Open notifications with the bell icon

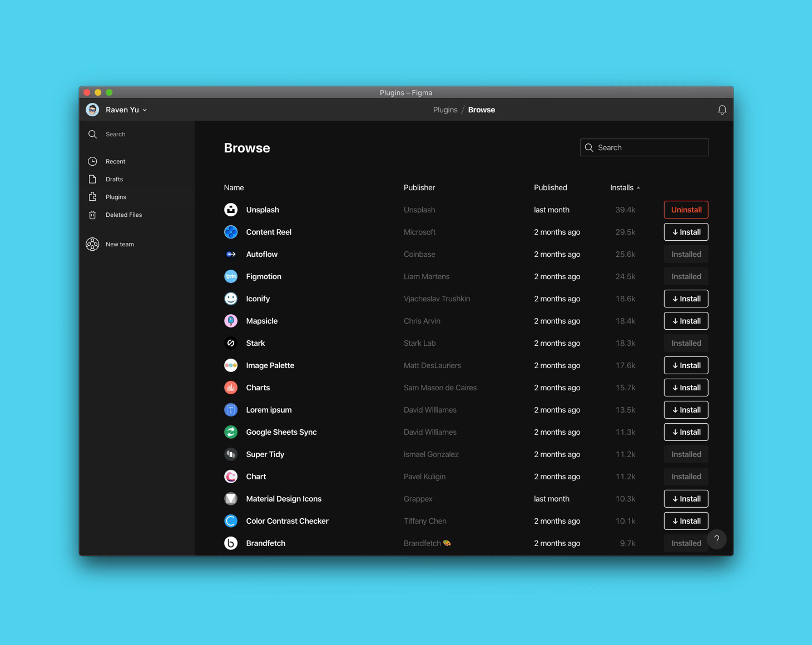click(722, 110)
